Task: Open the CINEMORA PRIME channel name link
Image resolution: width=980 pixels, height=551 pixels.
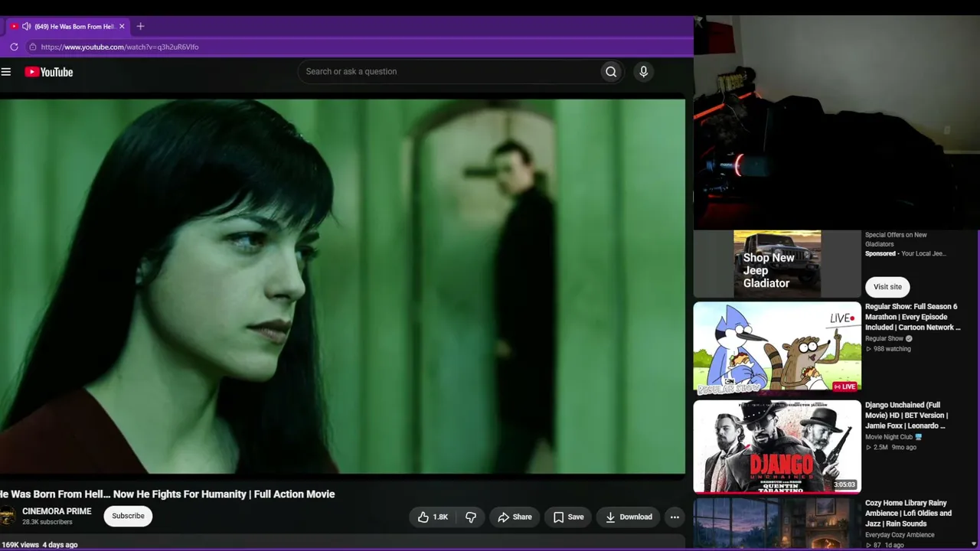Action: coord(57,511)
